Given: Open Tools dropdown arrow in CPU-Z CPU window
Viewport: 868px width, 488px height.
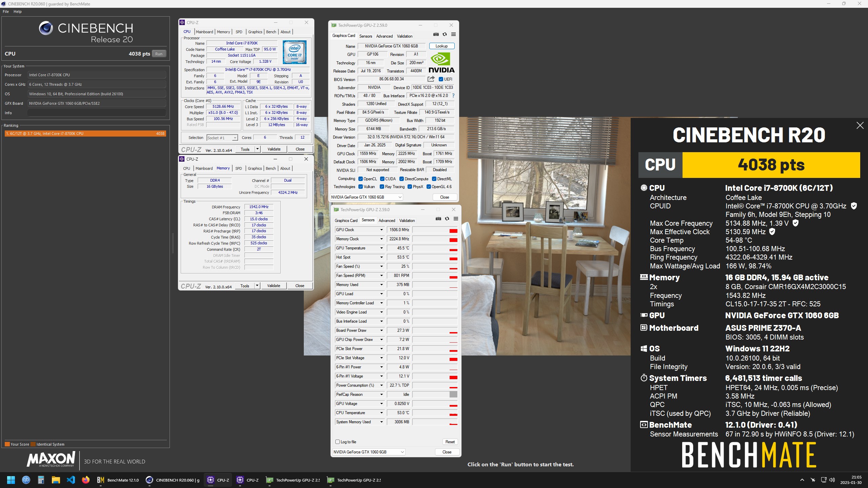Looking at the screenshot, I should coord(257,149).
